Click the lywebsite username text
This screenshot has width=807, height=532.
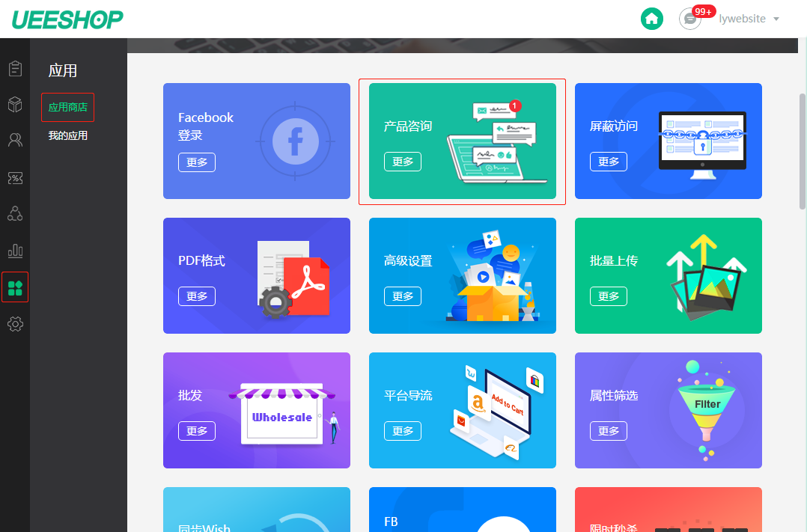[x=742, y=19]
